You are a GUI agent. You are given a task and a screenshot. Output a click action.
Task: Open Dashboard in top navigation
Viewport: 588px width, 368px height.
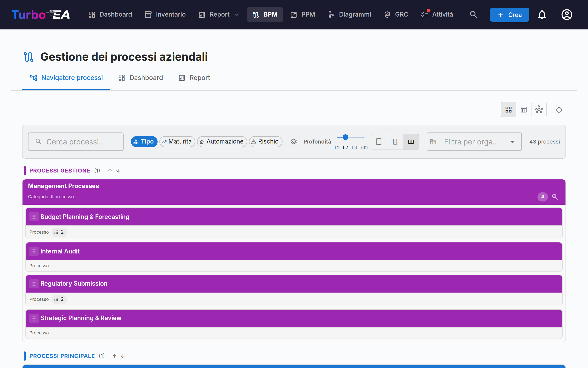click(110, 14)
